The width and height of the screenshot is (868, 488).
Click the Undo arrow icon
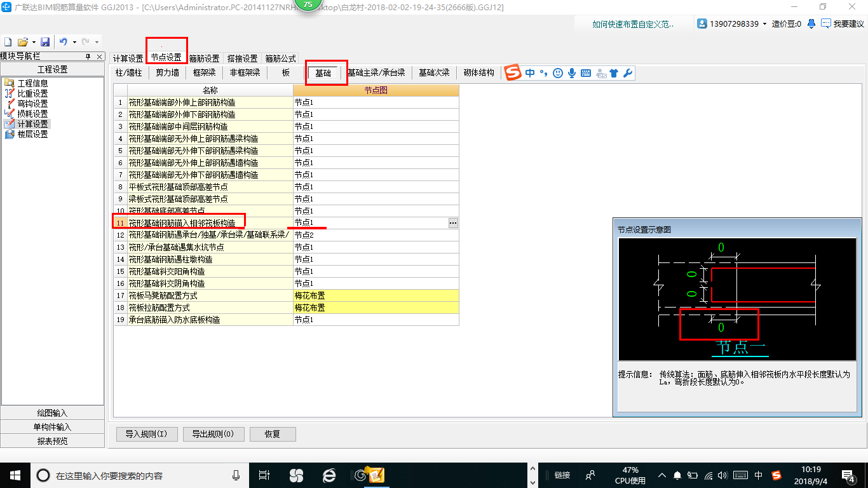[63, 42]
